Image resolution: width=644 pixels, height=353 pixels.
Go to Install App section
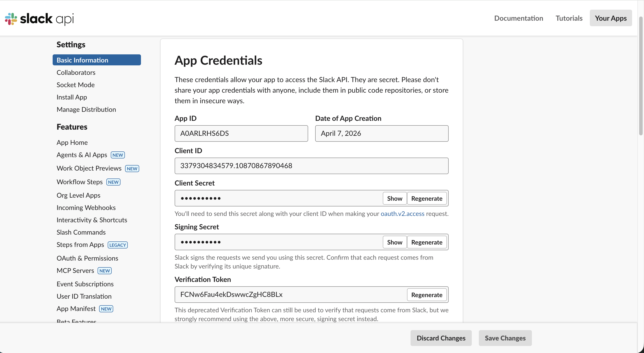pyautogui.click(x=72, y=97)
